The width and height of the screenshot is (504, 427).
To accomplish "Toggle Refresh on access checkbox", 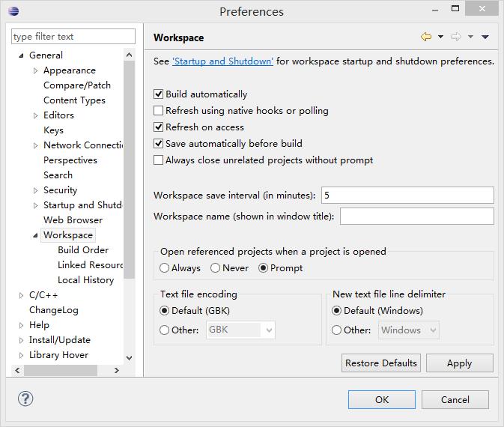I will click(x=159, y=127).
